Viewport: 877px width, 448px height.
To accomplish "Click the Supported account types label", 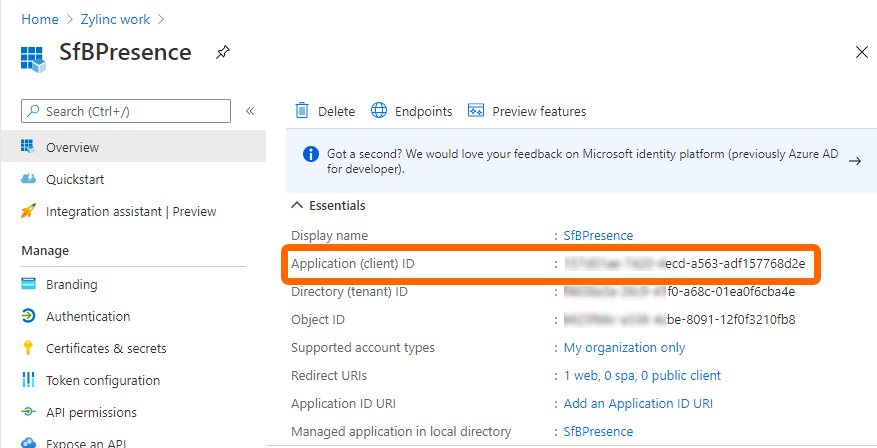I will tap(362, 347).
